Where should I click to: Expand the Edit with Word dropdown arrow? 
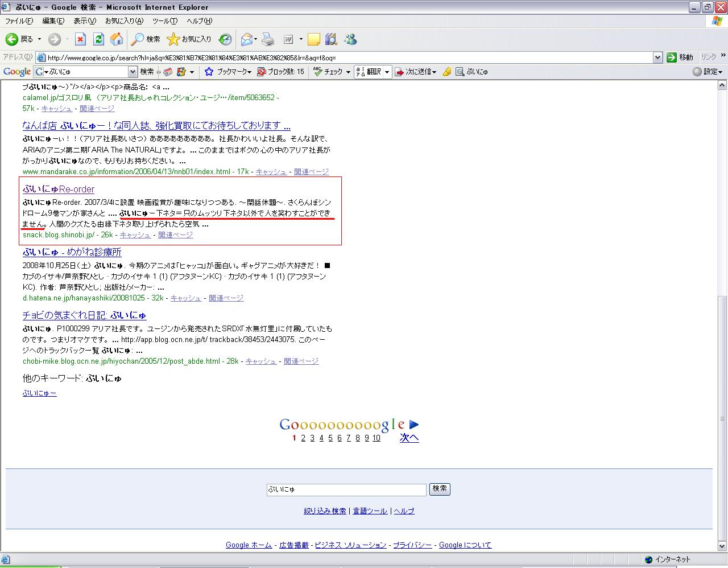pyautogui.click(x=301, y=39)
